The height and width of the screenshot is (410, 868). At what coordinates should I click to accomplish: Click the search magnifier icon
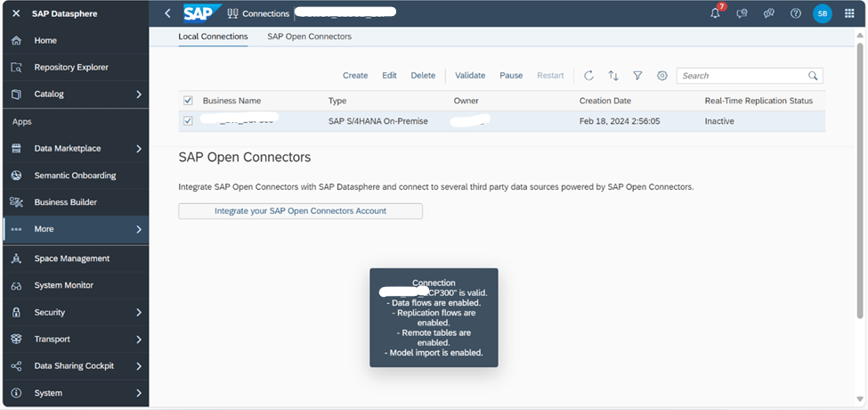(x=813, y=76)
